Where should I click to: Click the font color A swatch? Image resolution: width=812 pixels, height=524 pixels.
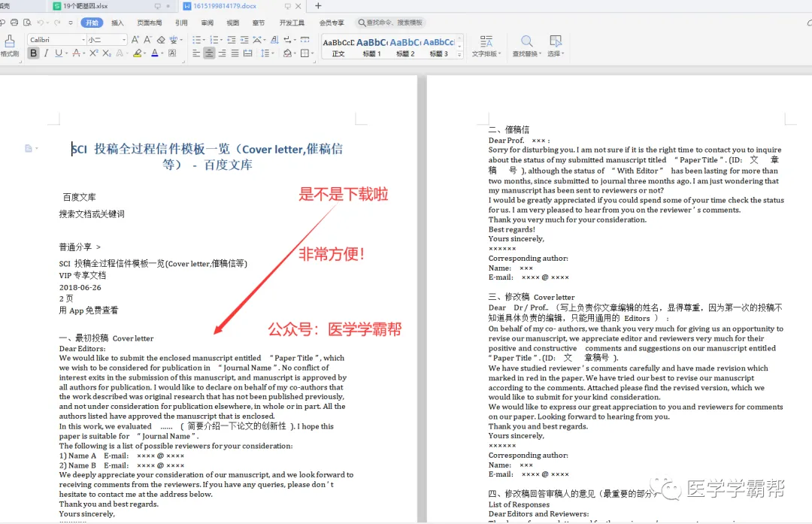(x=154, y=53)
